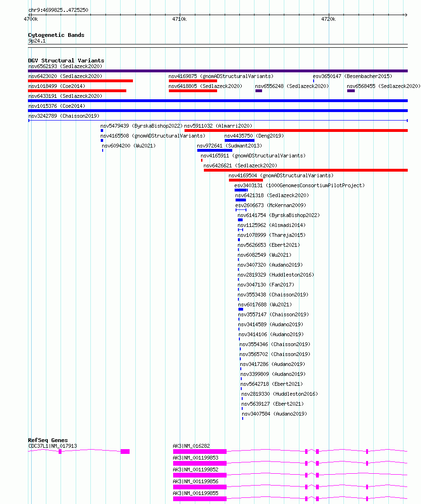Select nsv6568455 (Sedlazeck2020) purple block
Viewport: 421px width, 504px height.
point(351,91)
